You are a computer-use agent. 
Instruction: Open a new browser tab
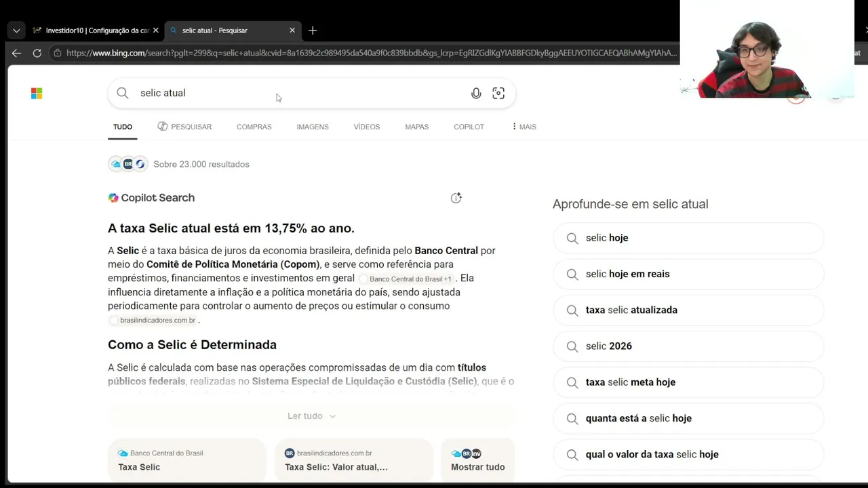pos(313,30)
